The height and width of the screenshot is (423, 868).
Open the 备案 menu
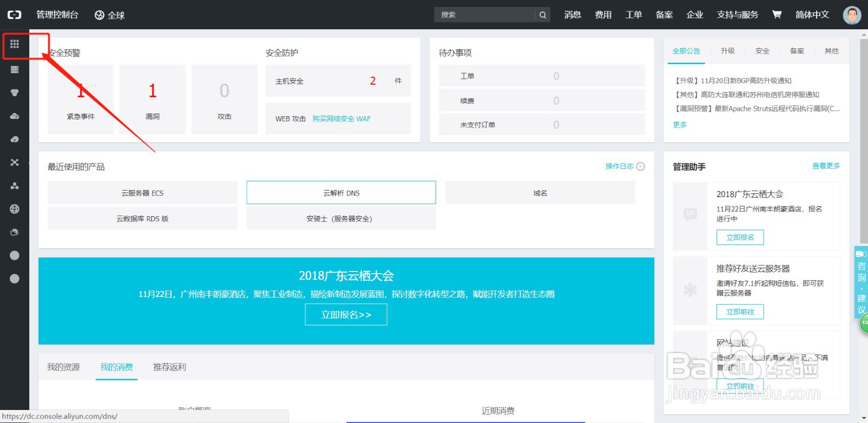[664, 15]
